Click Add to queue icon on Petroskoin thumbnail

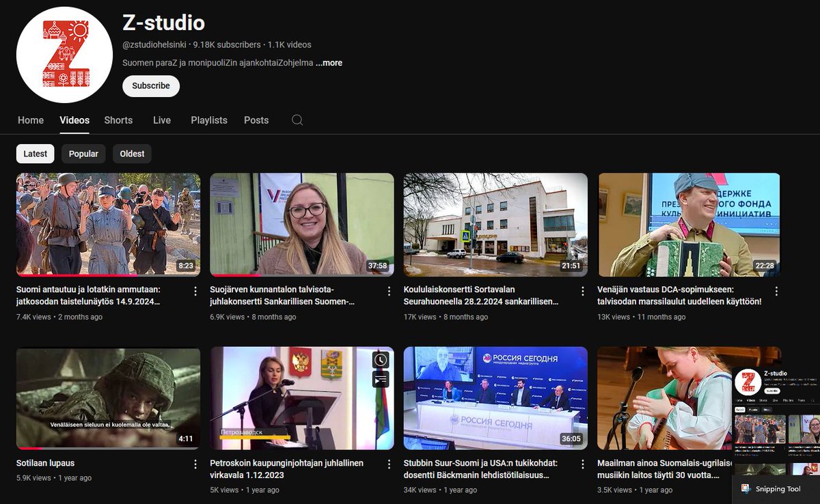[x=381, y=378]
